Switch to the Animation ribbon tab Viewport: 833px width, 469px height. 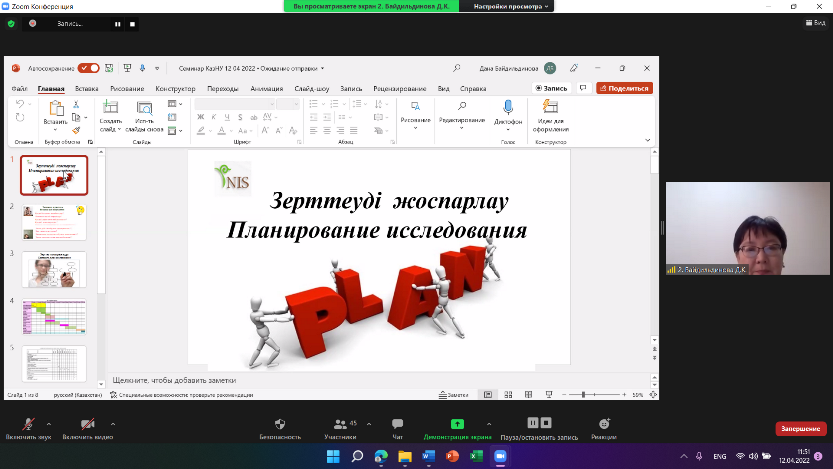pos(266,88)
